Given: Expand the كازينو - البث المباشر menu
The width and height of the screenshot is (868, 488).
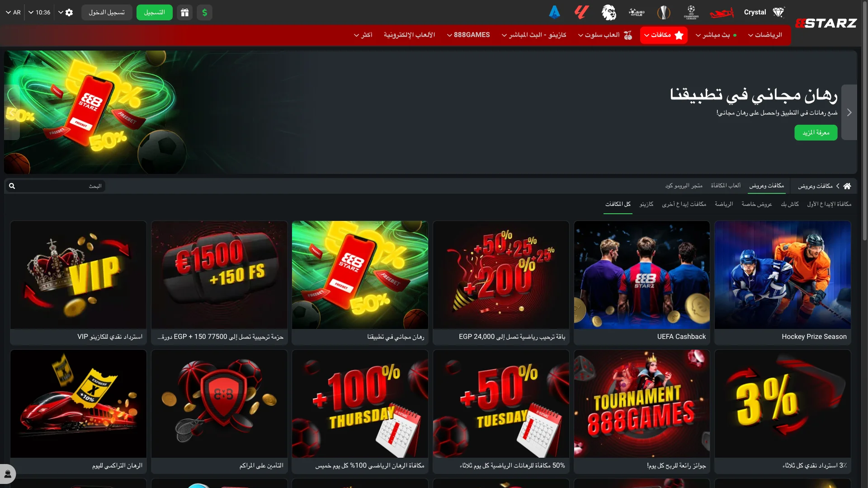Looking at the screenshot, I should coord(534,35).
